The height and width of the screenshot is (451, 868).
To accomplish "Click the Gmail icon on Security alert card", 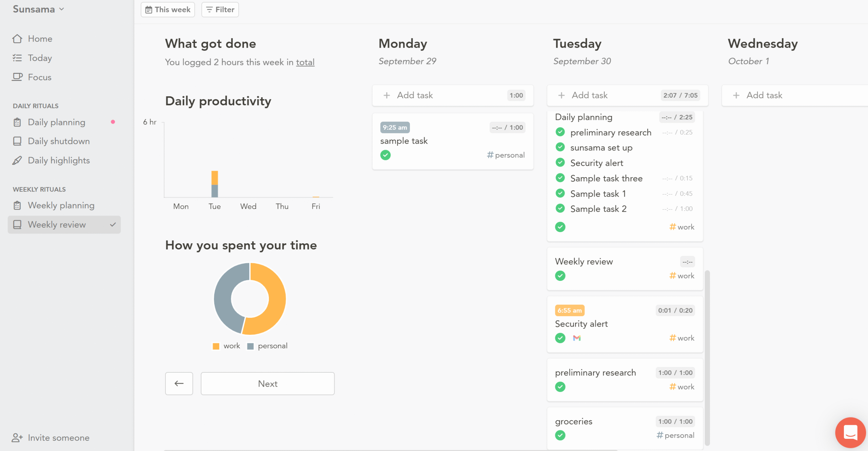I will coord(577,338).
